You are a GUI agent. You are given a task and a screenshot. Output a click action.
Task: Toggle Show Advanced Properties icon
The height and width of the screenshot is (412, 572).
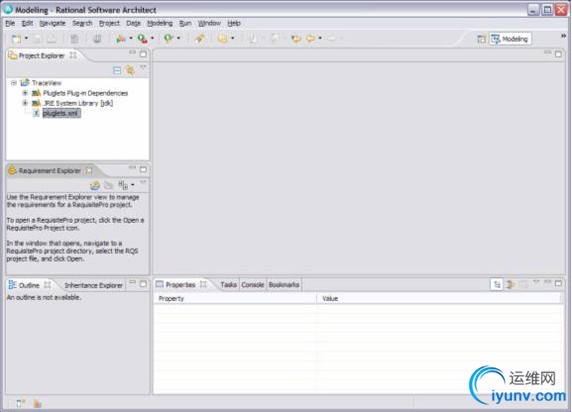click(x=510, y=284)
